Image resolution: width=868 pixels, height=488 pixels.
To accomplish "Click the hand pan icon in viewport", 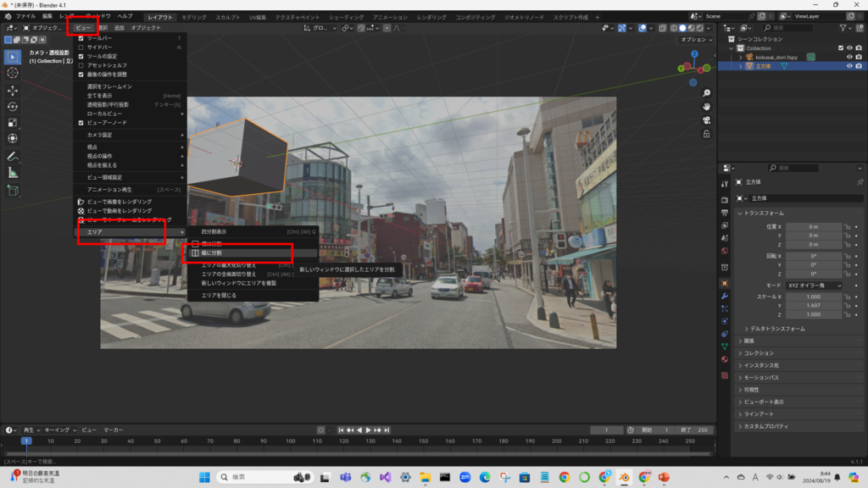I will click(705, 106).
